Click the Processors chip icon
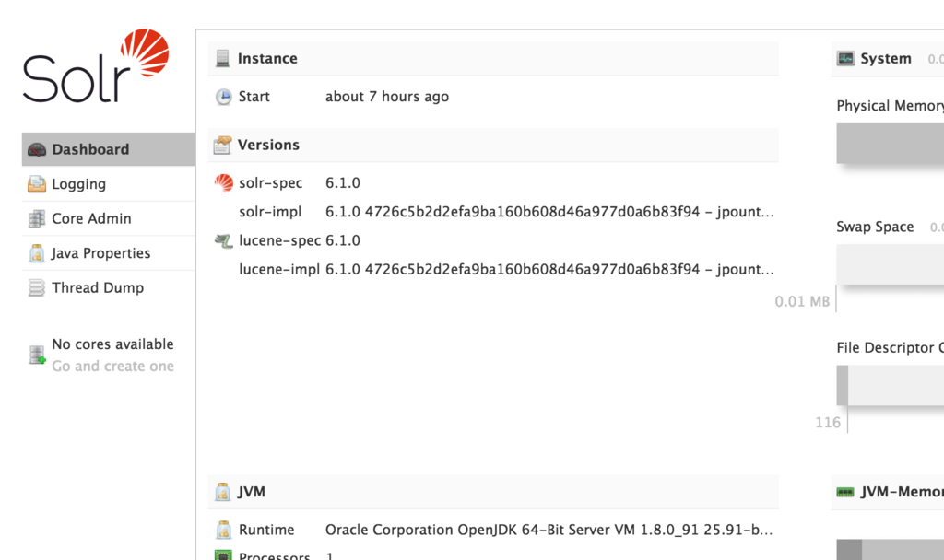 223,555
